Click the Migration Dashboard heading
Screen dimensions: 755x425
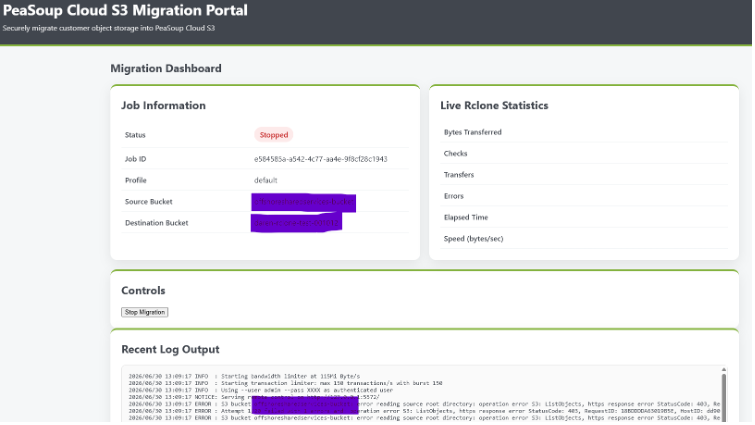coord(166,69)
